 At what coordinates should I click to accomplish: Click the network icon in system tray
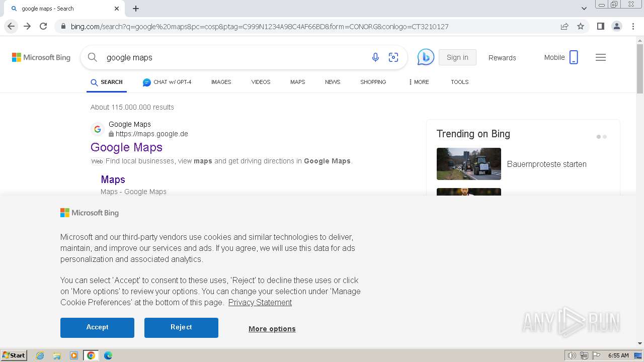(x=584, y=355)
